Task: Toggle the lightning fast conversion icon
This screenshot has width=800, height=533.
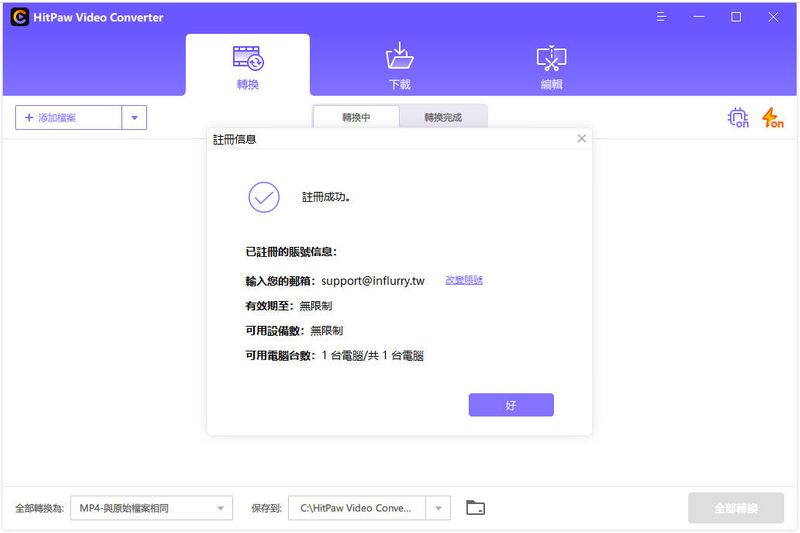Action: (772, 118)
